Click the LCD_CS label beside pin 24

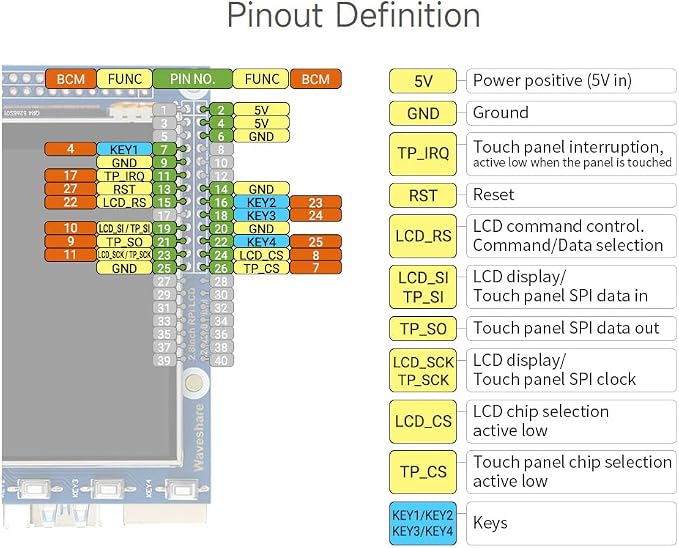point(261,255)
